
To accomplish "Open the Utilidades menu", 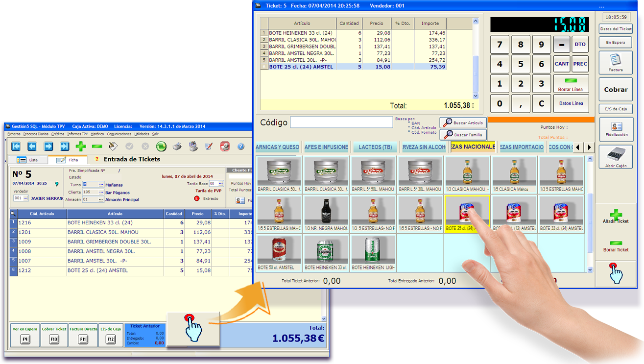I will point(142,134).
